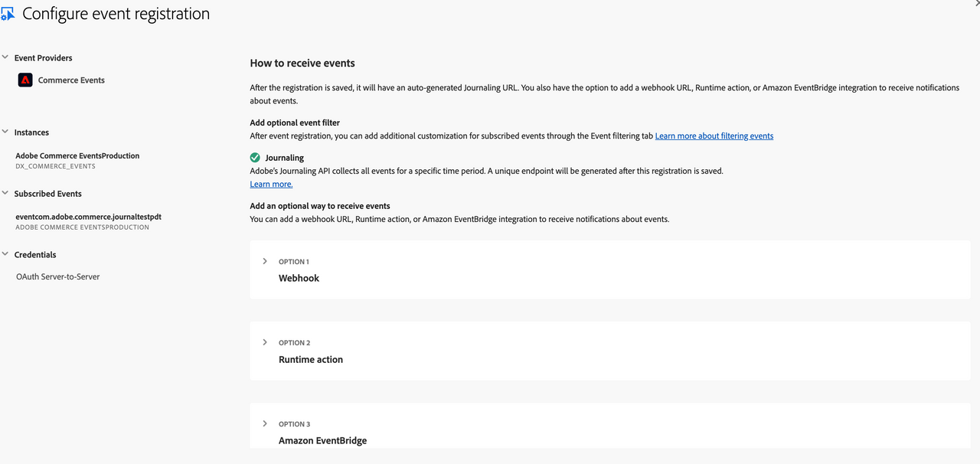Screen dimensions: 980x464
Task: Open the Journaling Learn more link
Action: coord(271,185)
